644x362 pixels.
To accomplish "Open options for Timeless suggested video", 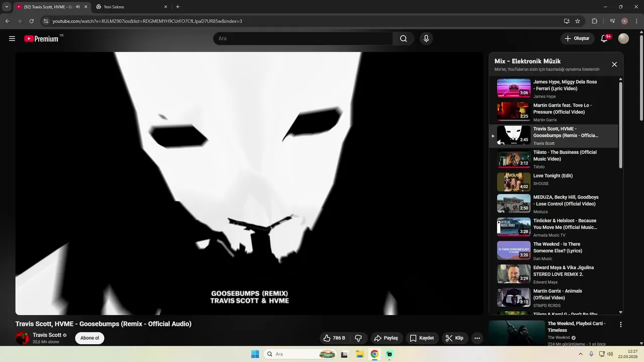I will pos(621,325).
